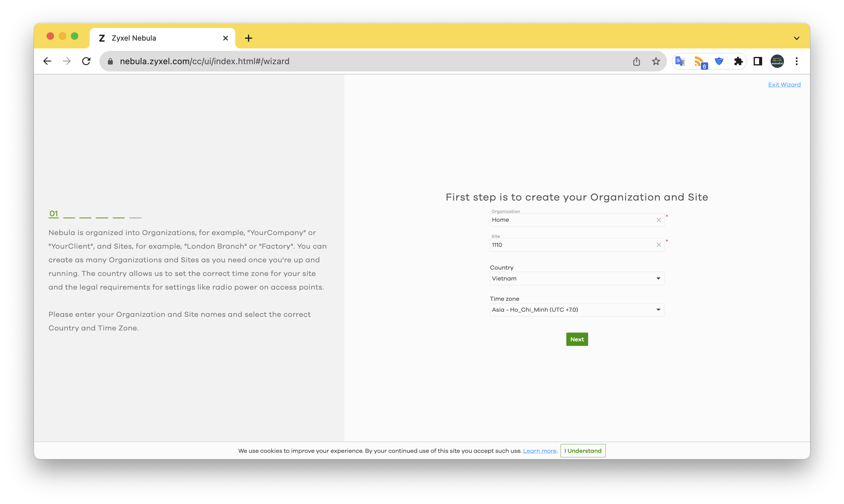The width and height of the screenshot is (844, 504).
Task: Open the Extensions puzzle menu
Action: point(738,61)
